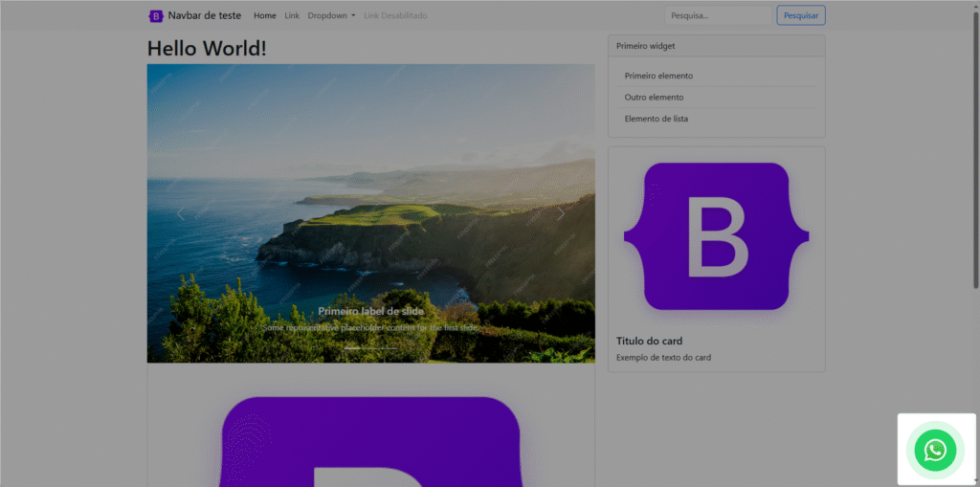This screenshot has height=487, width=980.
Task: Open the Home nav link
Action: pos(265,15)
